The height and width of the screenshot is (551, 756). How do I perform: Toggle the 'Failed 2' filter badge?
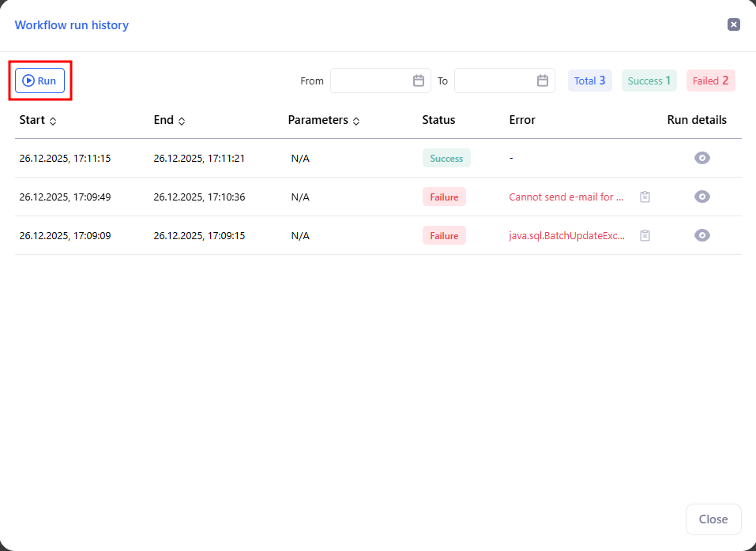[x=710, y=80]
